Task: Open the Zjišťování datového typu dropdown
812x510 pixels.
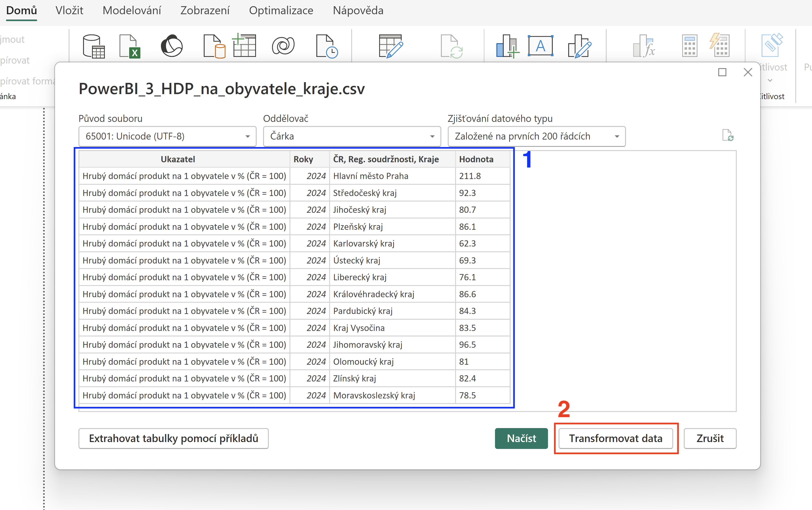Action: (x=536, y=136)
